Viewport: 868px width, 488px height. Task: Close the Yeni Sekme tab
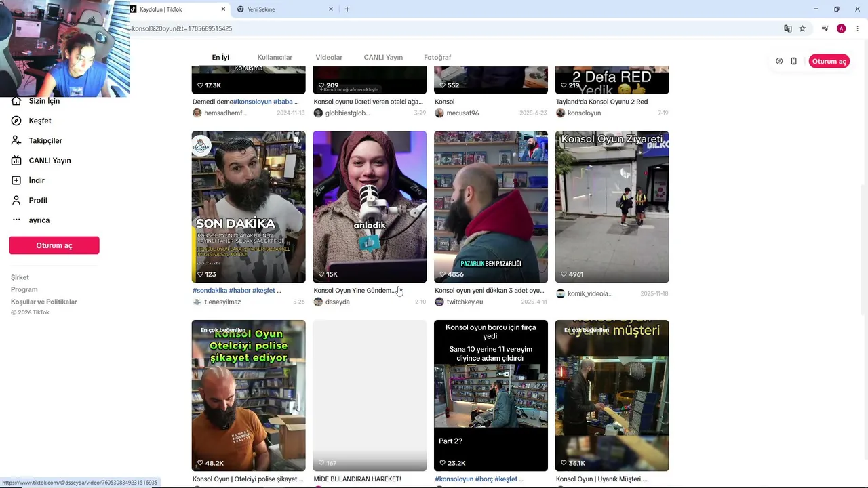pos(331,9)
